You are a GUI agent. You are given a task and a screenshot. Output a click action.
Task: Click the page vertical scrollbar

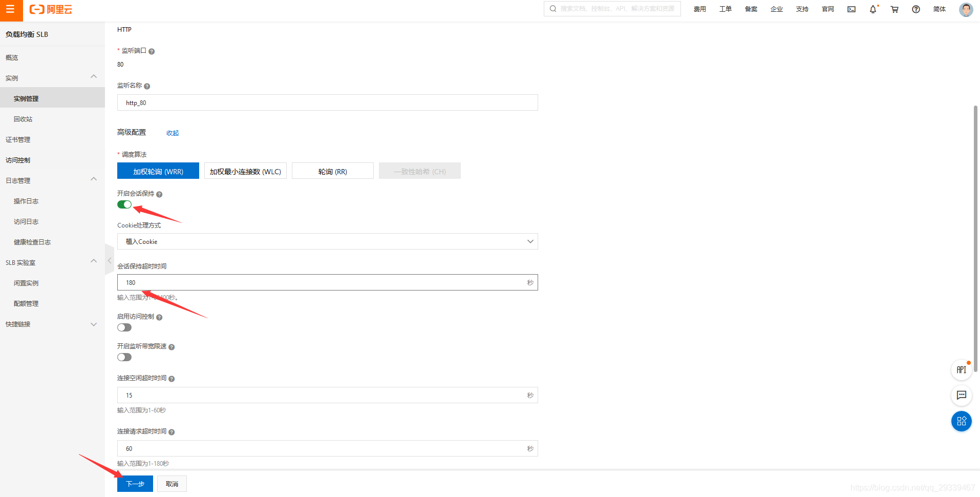975,238
